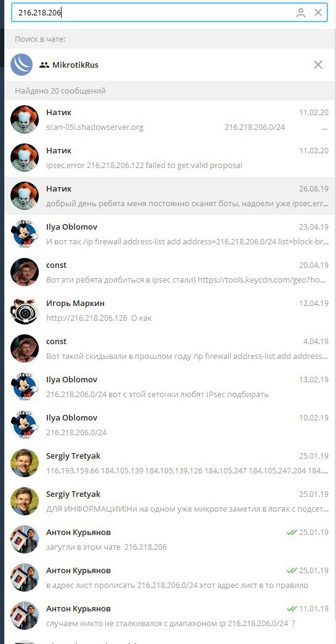Open Ilya Oblomov's message from 10.02.19
This screenshot has width=336, height=644.
pos(170,425)
